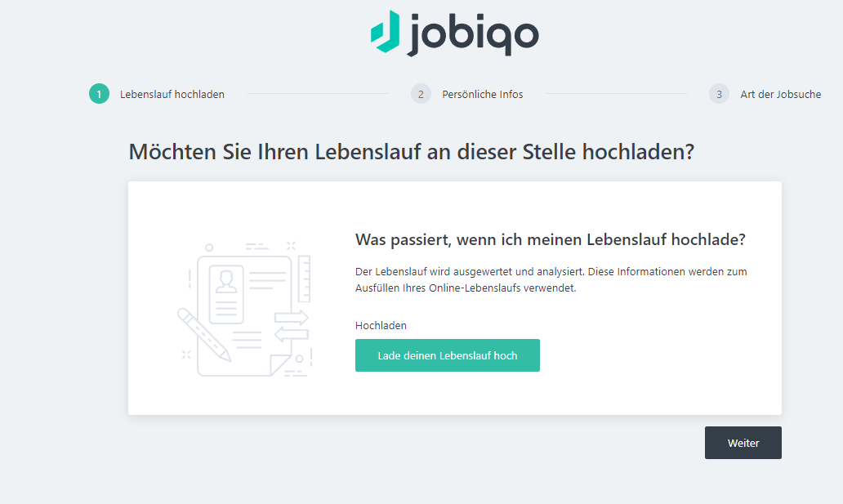Select the step 1 numbered circle

[99, 94]
